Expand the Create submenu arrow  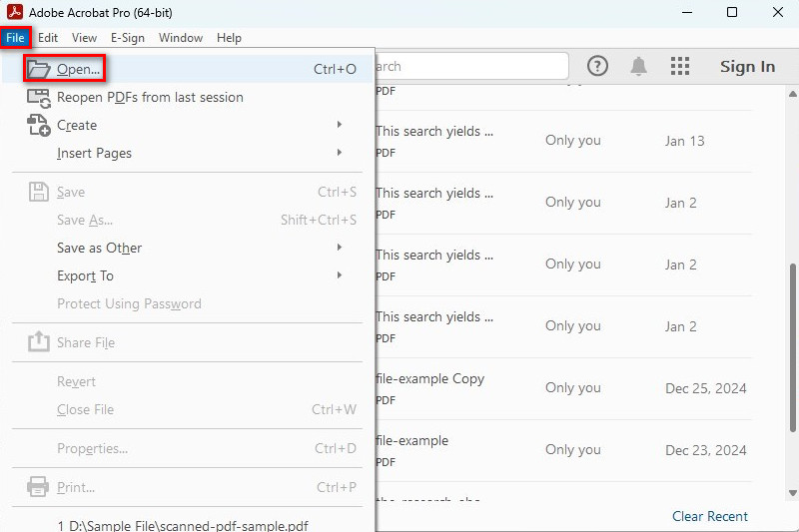coord(340,125)
